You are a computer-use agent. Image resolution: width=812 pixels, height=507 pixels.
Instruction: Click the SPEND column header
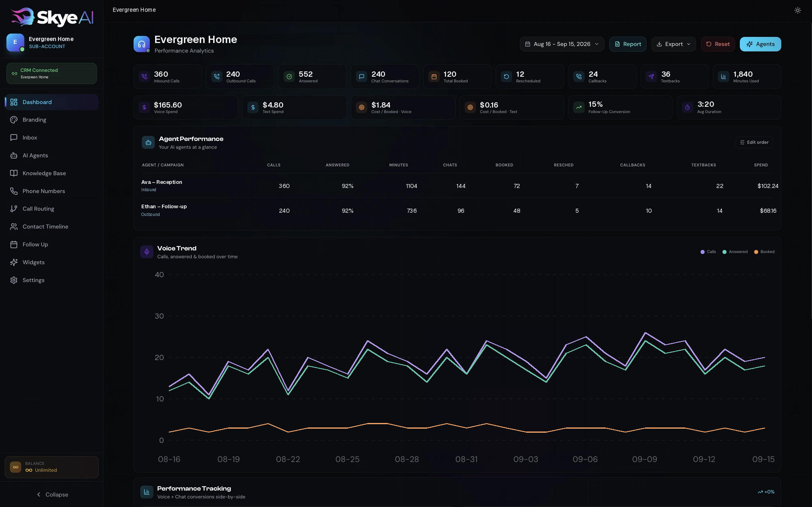click(761, 165)
